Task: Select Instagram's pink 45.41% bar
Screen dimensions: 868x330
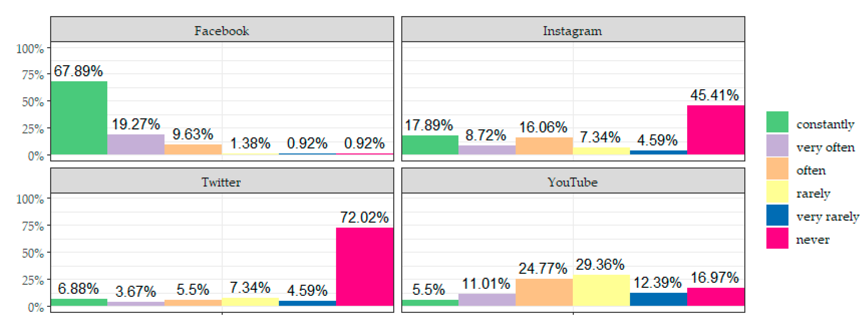Action: tap(716, 130)
